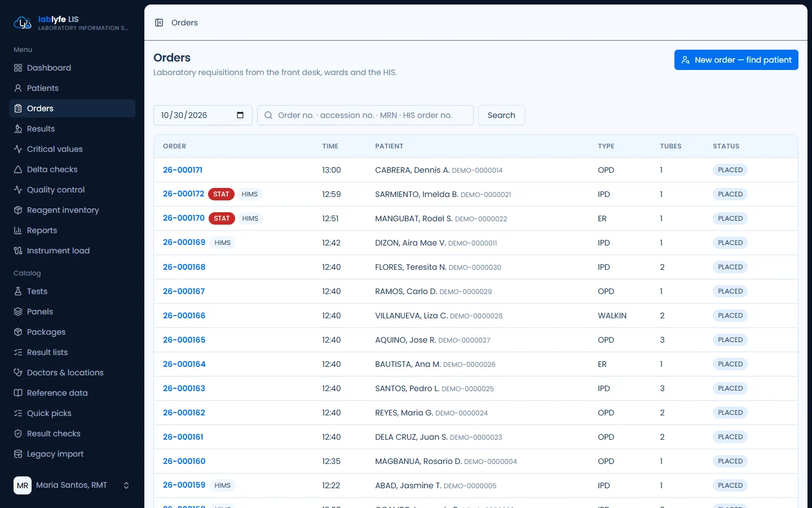Screen dimensions: 812x508
Task: Click the Critical values pulse icon
Action: click(x=18, y=149)
